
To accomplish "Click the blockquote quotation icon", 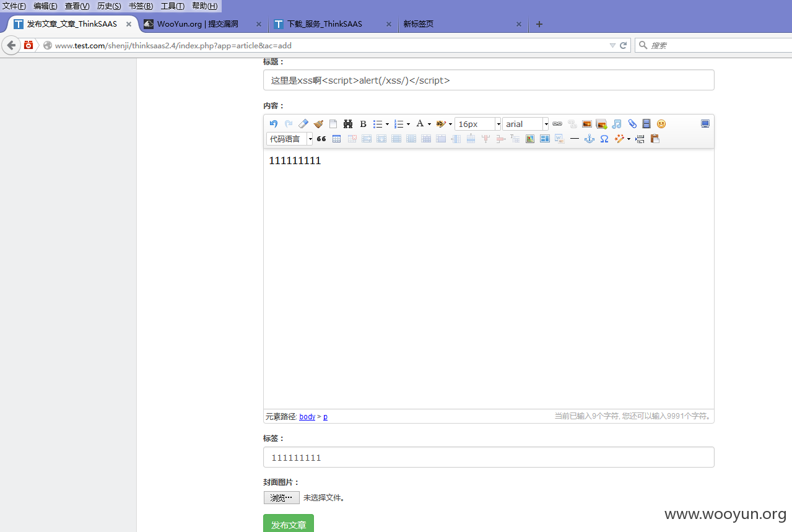I will pos(321,139).
